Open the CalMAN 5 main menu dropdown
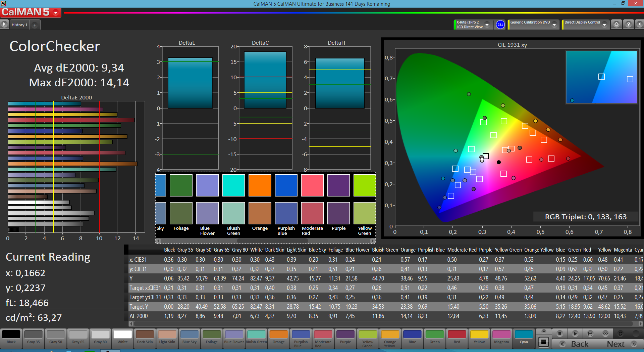Screen dimensions: 644x352 (56, 13)
